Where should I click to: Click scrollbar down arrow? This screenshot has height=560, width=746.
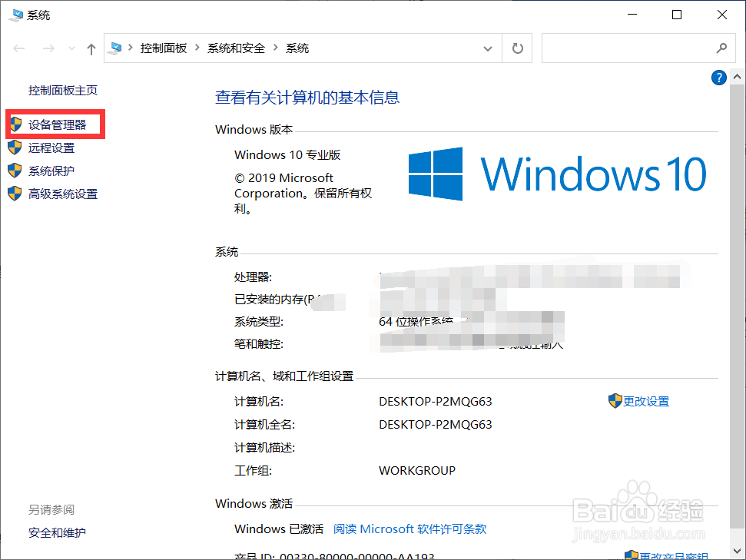pyautogui.click(x=737, y=552)
